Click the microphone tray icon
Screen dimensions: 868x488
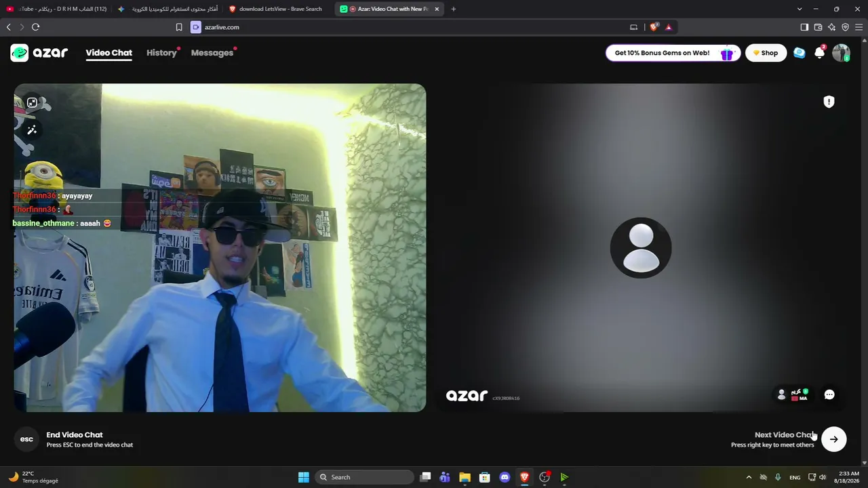tap(778, 477)
